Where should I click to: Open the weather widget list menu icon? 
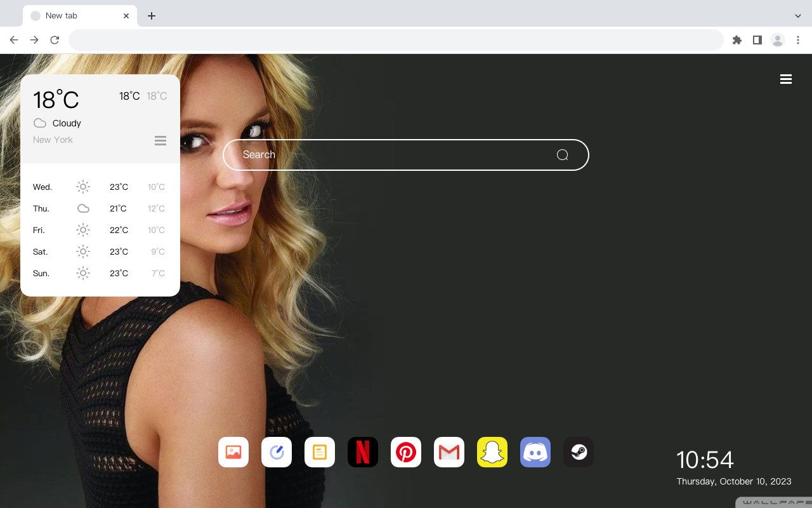pyautogui.click(x=160, y=140)
